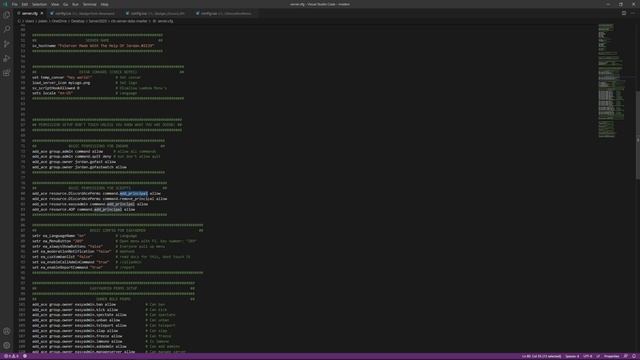
Task: Click highlighted add_principal on DiscordAcePerms line
Action: (133, 193)
